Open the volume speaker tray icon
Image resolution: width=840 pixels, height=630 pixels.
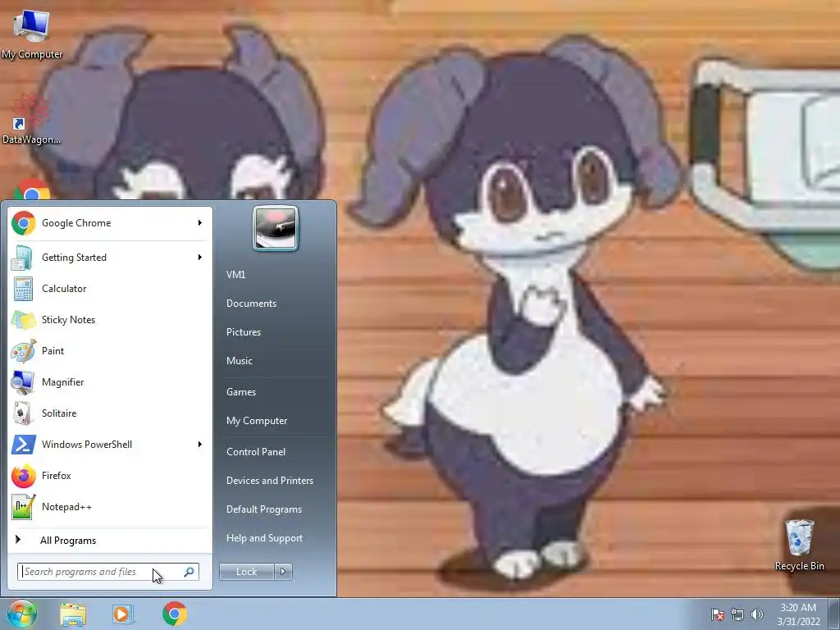757,614
